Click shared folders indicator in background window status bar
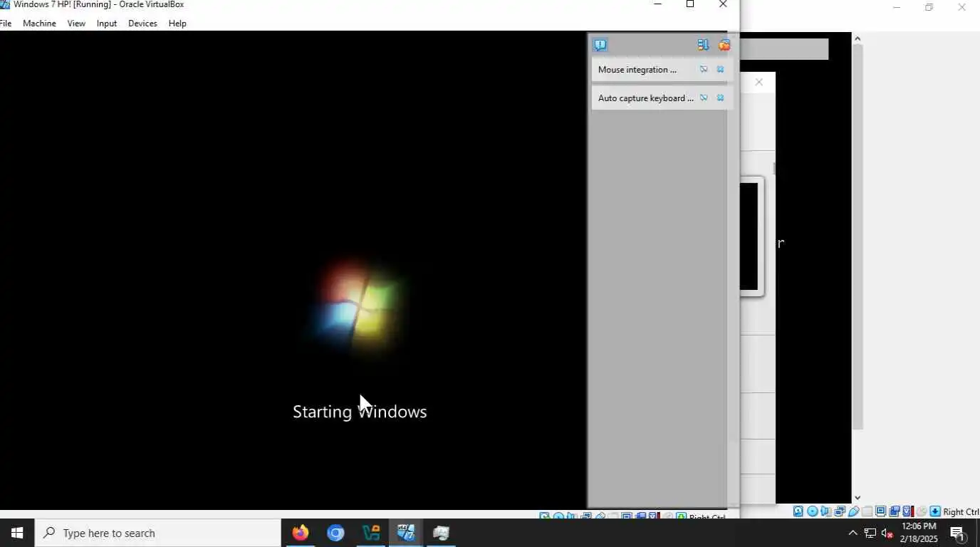 point(867,511)
